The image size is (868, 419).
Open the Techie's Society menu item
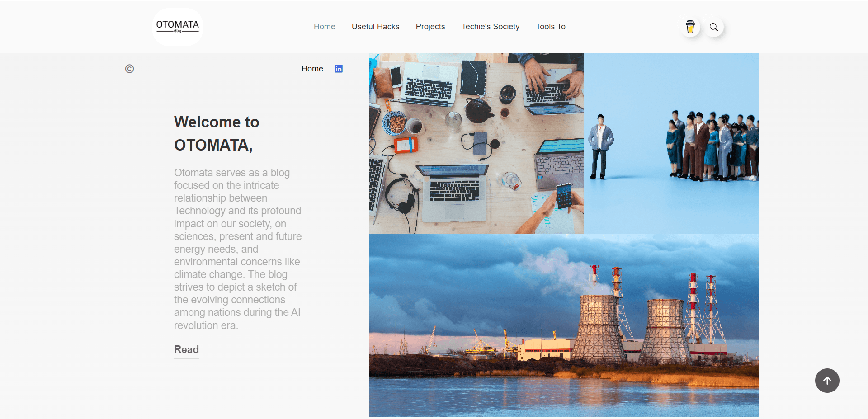tap(491, 27)
